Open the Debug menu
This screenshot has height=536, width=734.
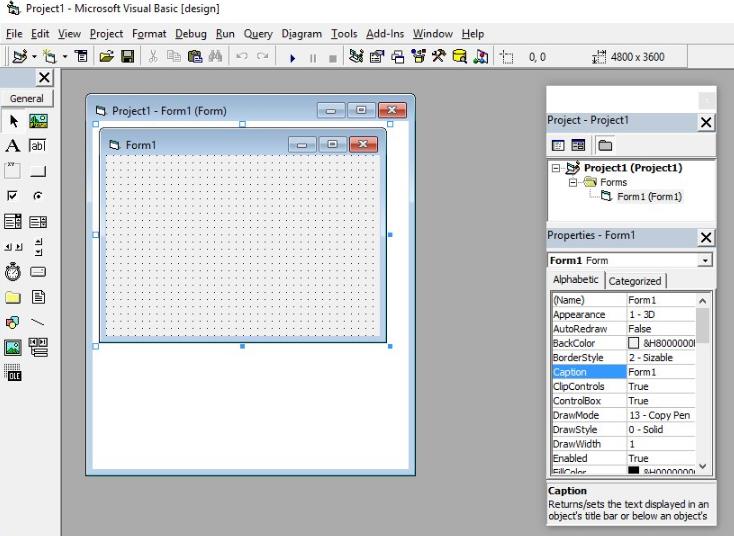(191, 34)
